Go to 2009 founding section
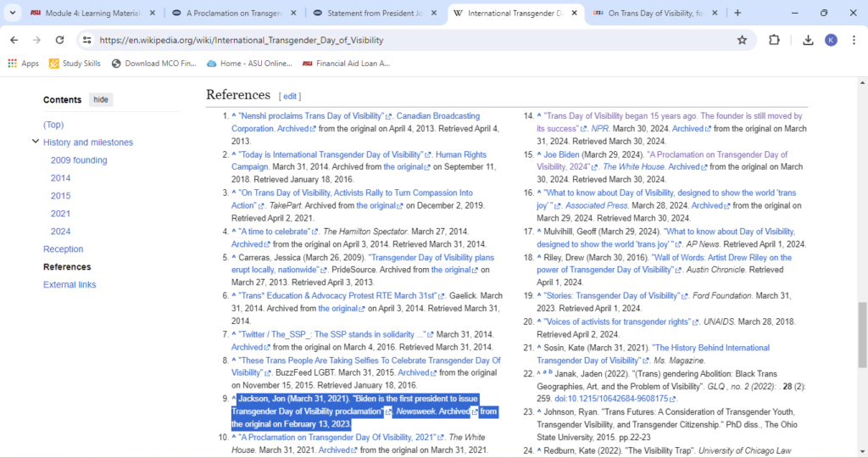Image resolution: width=868 pixels, height=458 pixels. click(x=79, y=160)
